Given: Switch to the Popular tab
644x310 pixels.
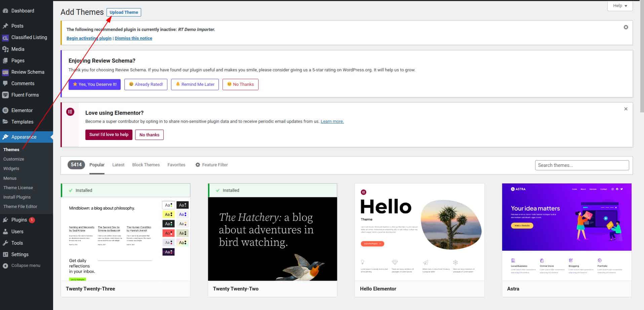Looking at the screenshot, I should pos(97,165).
